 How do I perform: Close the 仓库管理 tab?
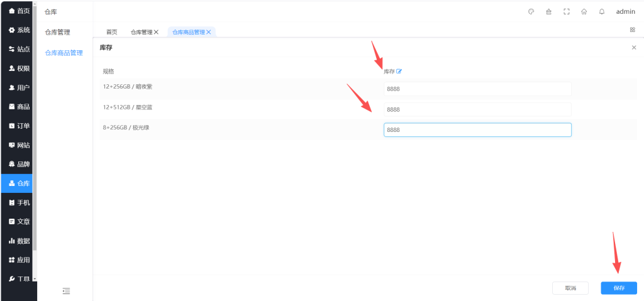[x=156, y=32]
